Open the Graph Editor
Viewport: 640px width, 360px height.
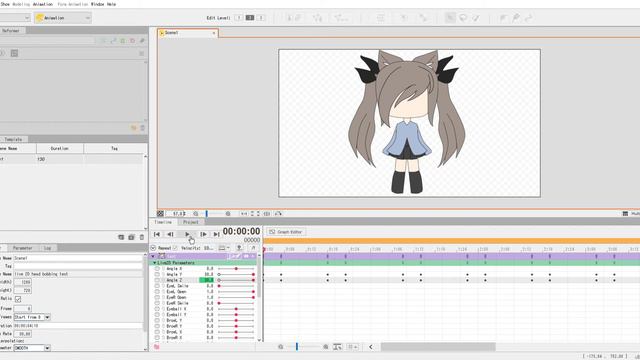(x=286, y=232)
